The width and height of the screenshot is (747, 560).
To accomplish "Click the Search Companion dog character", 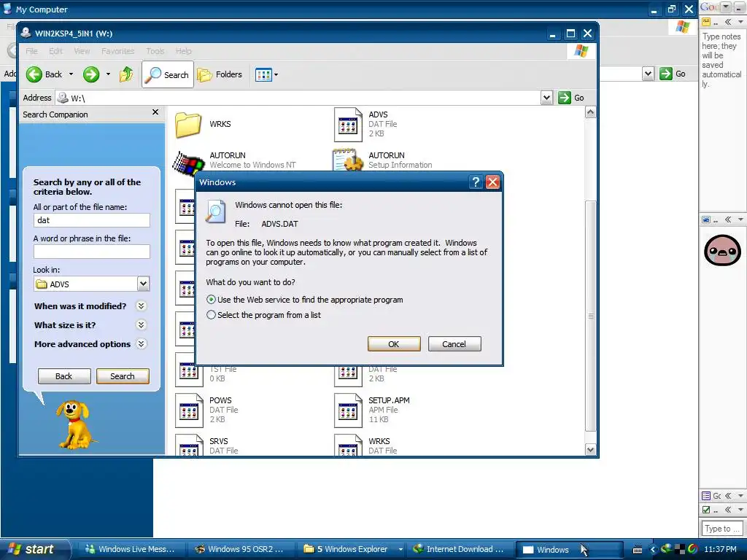I will pos(74,424).
